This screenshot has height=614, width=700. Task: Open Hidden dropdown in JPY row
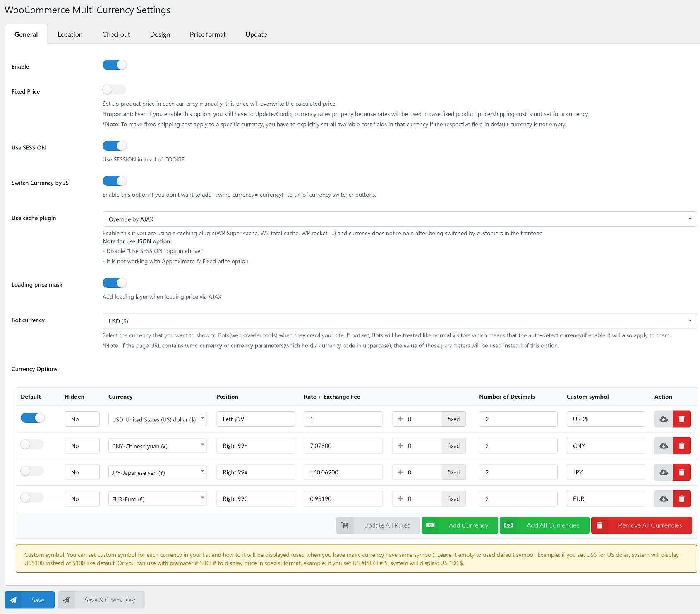coord(82,472)
